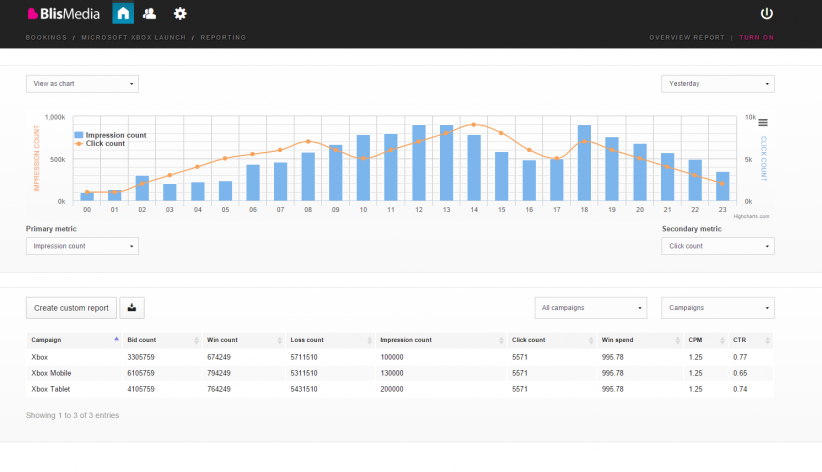
Task: Sort table by Win spend column
Action: pos(640,340)
